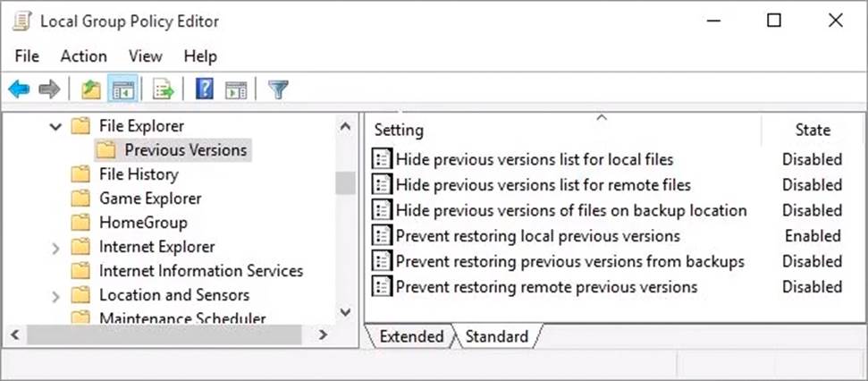Image resolution: width=868 pixels, height=381 pixels.
Task: Select Hide previous versions list for remote files
Action: 543,185
